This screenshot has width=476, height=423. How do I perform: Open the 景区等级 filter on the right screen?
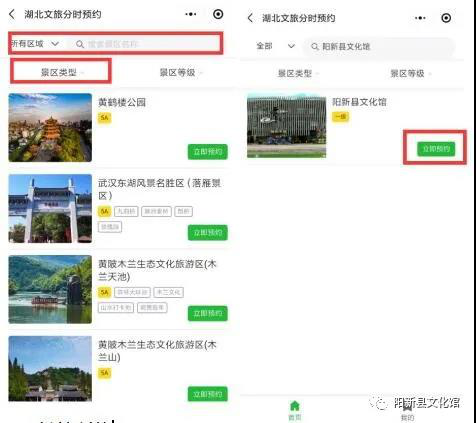click(410, 73)
